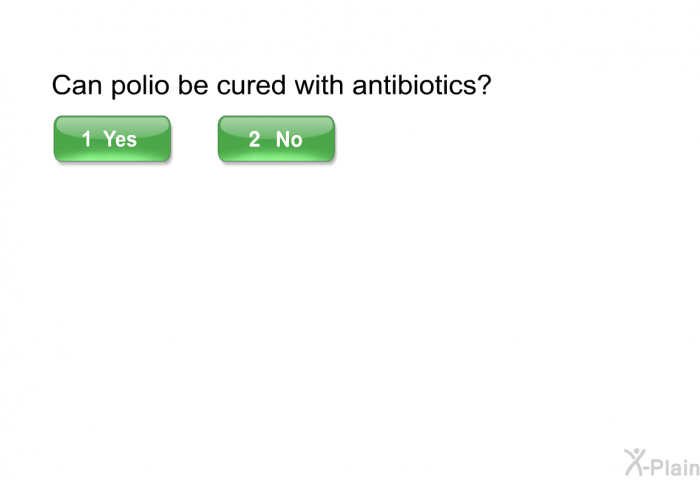700x480 pixels.
Task: Choose the green Yes answer
Action: point(112,139)
